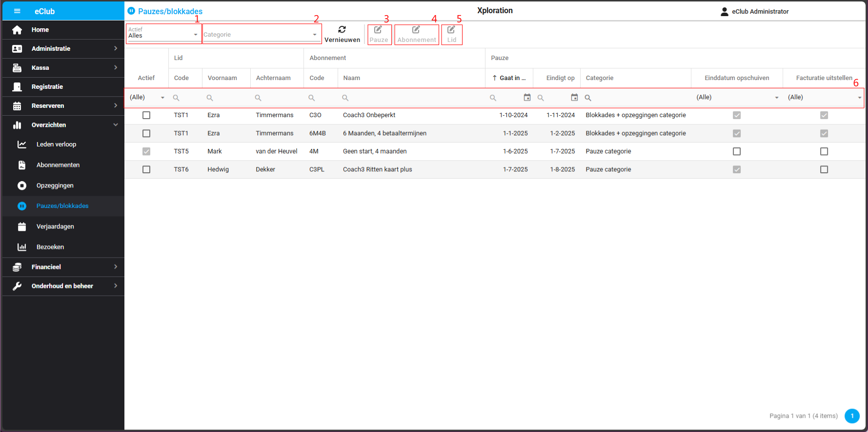
Task: Open calendar picker in Eindigt op filter
Action: click(574, 98)
